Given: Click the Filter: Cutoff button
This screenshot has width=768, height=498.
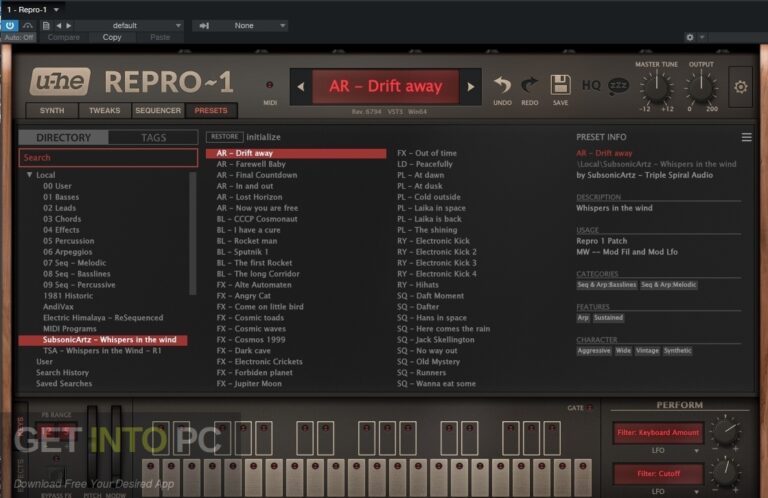Looking at the screenshot, I should [658, 474].
